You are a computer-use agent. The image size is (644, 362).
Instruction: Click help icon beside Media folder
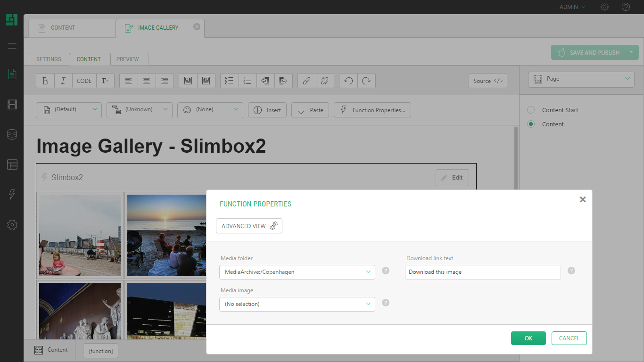point(386,271)
